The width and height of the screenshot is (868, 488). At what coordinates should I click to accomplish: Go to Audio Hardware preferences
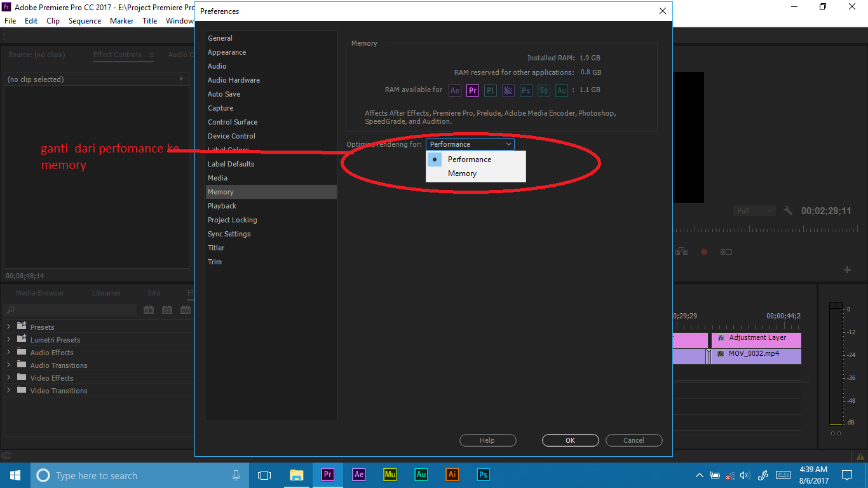click(271, 80)
